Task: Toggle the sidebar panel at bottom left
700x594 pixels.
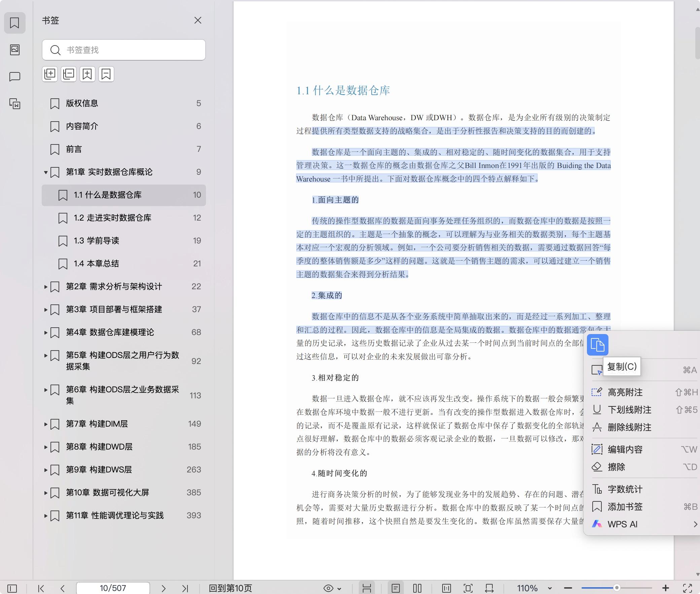Action: pos(12,588)
